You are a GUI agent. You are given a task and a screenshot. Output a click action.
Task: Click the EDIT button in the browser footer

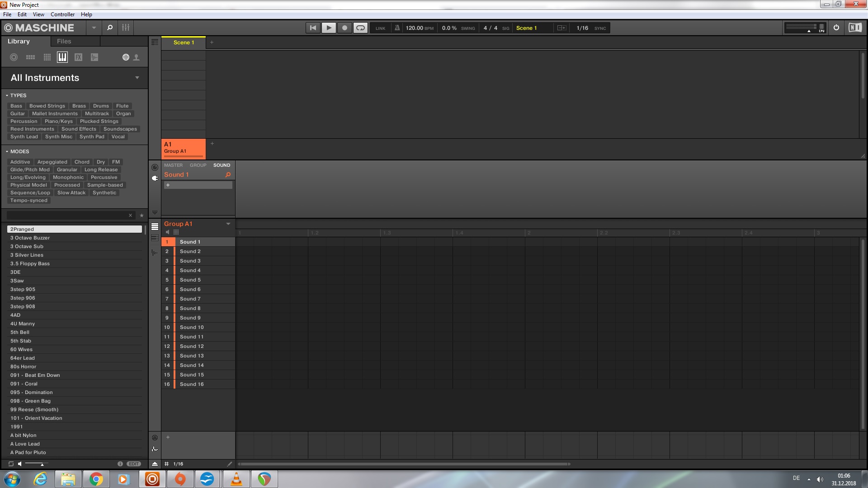point(134,464)
